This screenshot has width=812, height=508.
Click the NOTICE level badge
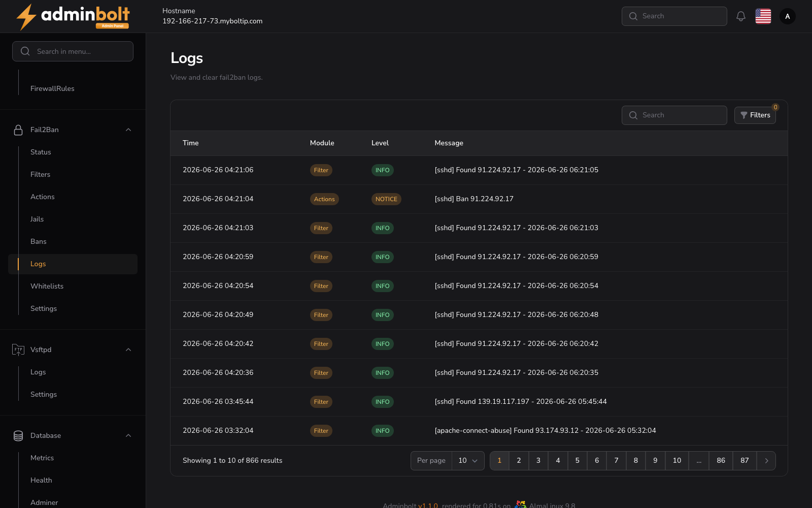point(386,199)
